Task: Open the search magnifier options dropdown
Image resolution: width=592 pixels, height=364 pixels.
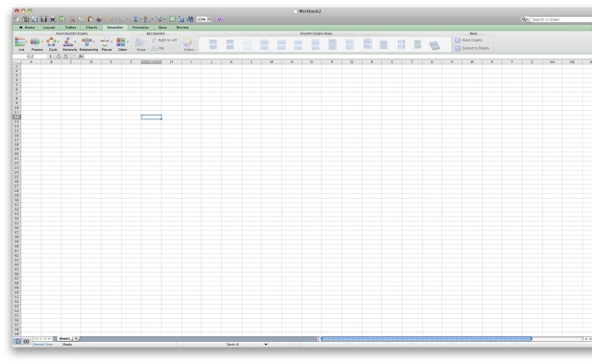Action: click(524, 19)
